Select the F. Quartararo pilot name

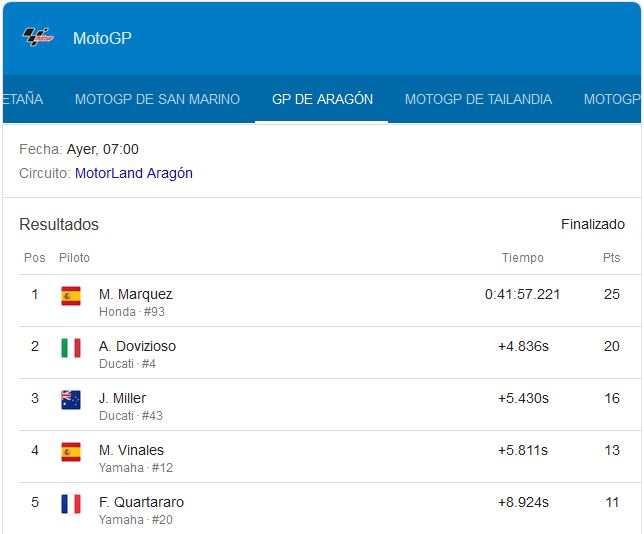[x=141, y=502]
